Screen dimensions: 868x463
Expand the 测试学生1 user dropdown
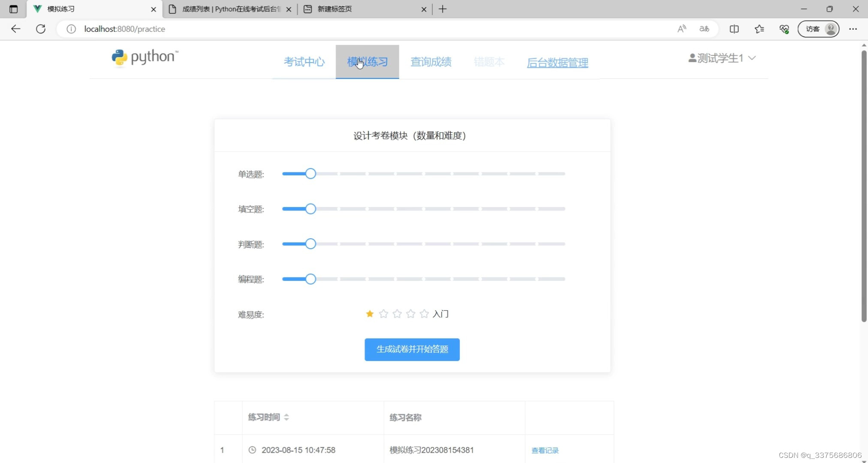point(722,58)
